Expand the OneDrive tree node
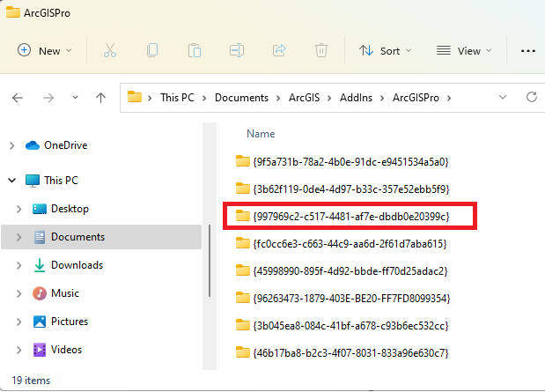 11,145
